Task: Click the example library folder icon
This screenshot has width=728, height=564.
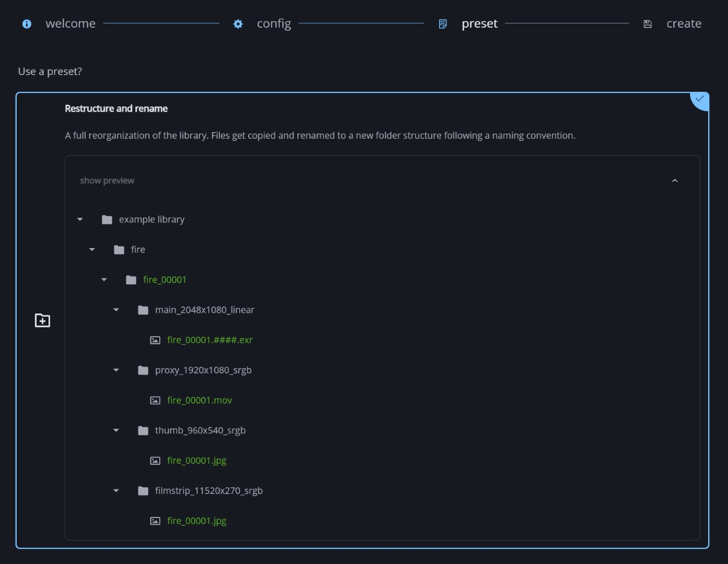Action: (x=107, y=220)
